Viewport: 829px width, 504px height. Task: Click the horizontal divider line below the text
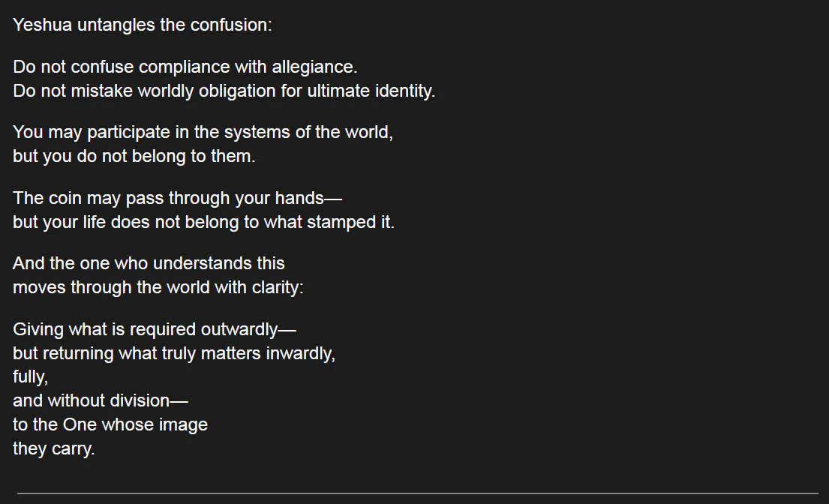(417, 493)
